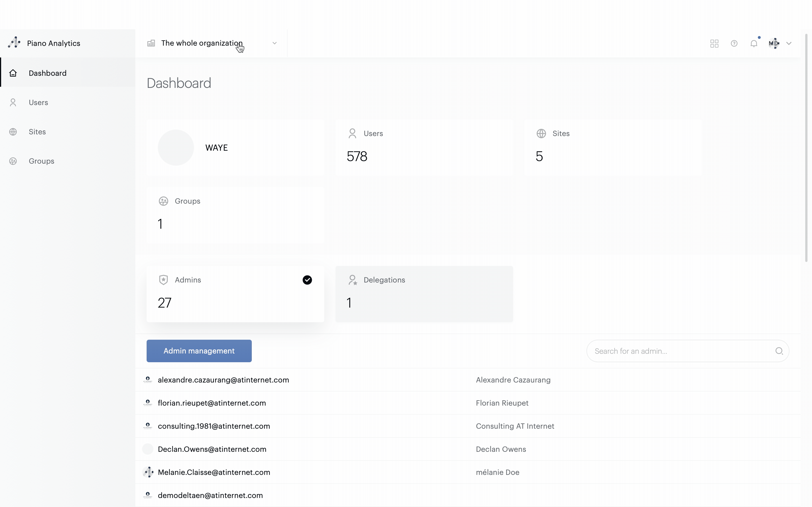812x507 pixels.
Task: Go to Users in sidebar menu
Action: coord(38,103)
